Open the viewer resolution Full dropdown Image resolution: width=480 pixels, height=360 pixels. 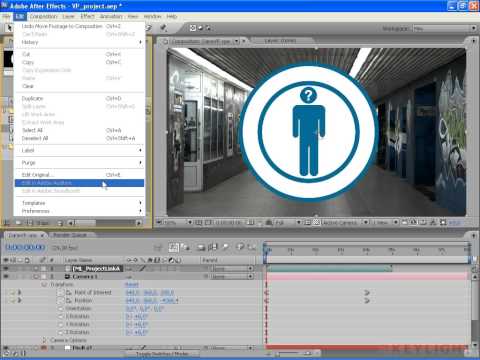[287, 222]
